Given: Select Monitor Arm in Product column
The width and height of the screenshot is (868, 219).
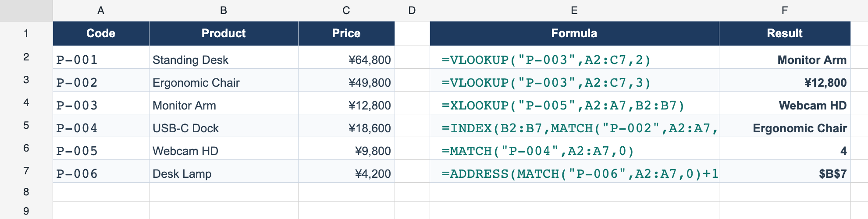Looking at the screenshot, I should (x=224, y=103).
